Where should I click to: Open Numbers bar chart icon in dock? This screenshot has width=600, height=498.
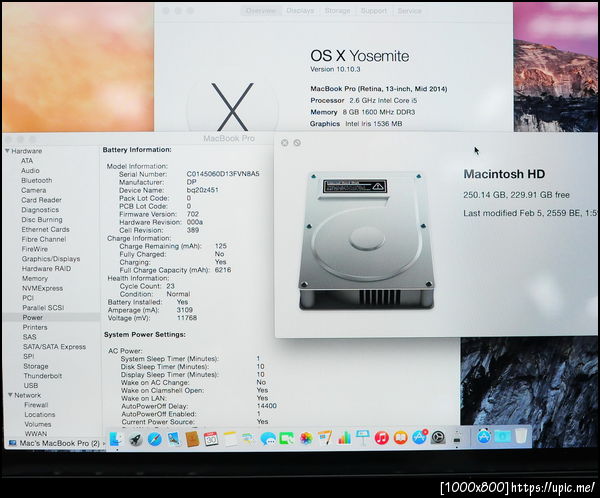pos(344,438)
